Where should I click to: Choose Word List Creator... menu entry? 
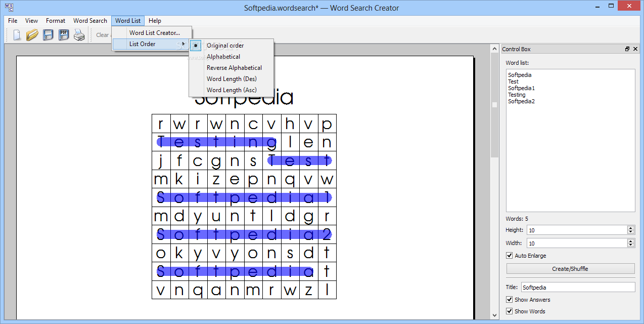[152, 33]
